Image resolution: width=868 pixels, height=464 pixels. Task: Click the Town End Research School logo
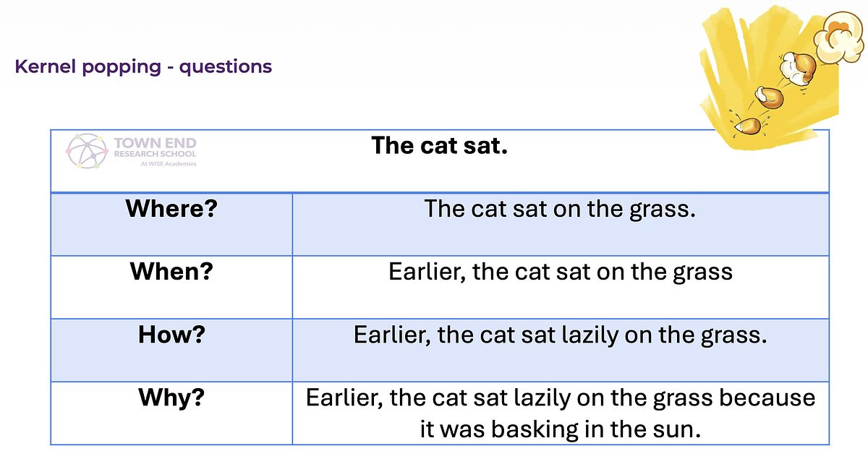(132, 152)
